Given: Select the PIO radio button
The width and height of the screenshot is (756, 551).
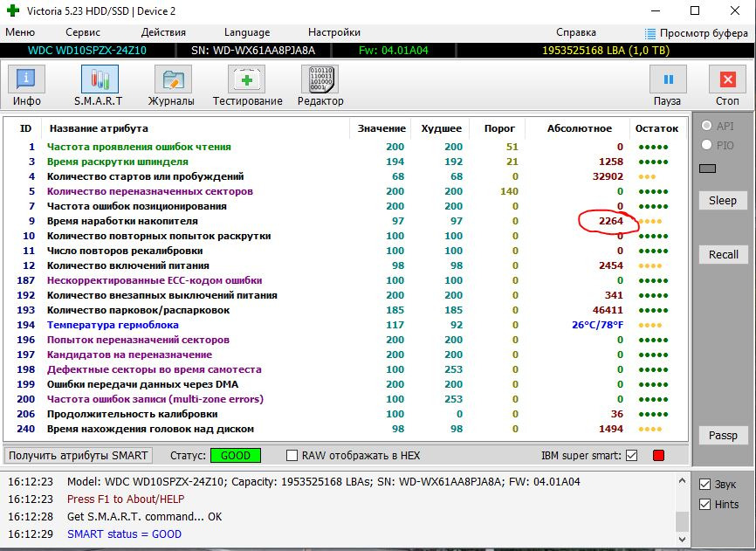Looking at the screenshot, I should click(x=706, y=145).
